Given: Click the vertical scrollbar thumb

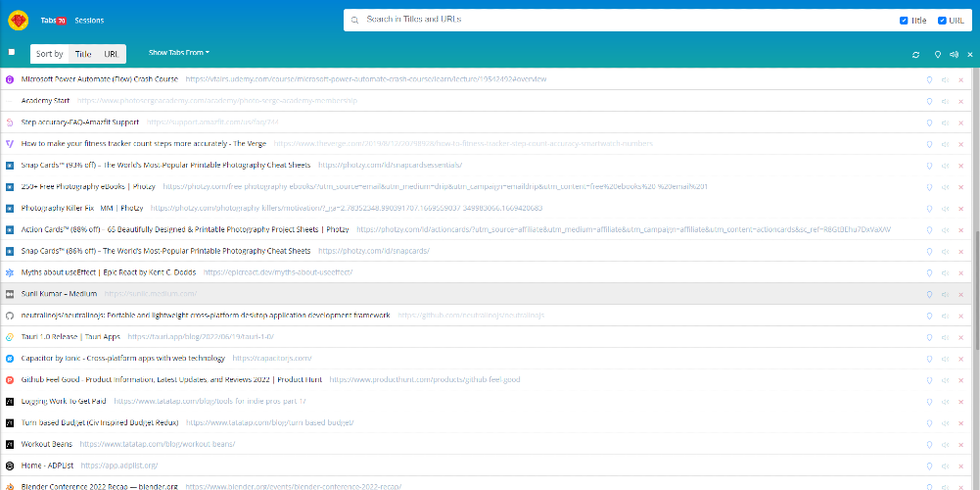Looking at the screenshot, I should (977, 290).
